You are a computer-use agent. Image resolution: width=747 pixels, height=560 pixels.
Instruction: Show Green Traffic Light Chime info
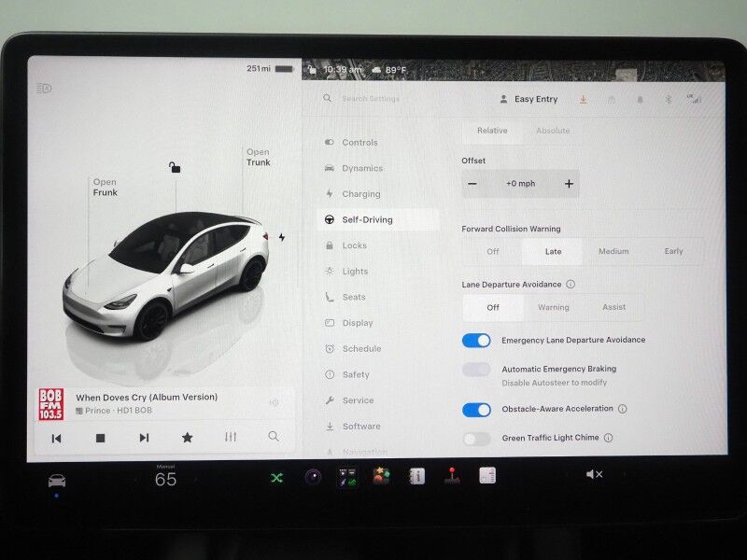pyautogui.click(x=609, y=438)
